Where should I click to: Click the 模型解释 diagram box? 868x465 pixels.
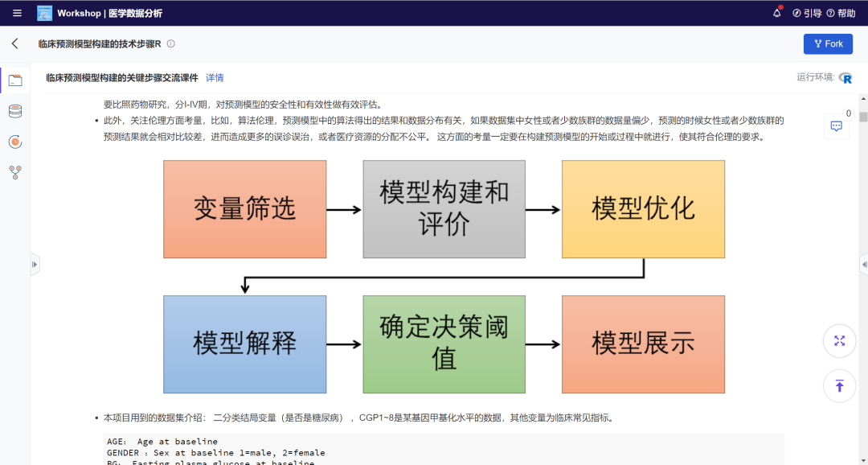244,344
